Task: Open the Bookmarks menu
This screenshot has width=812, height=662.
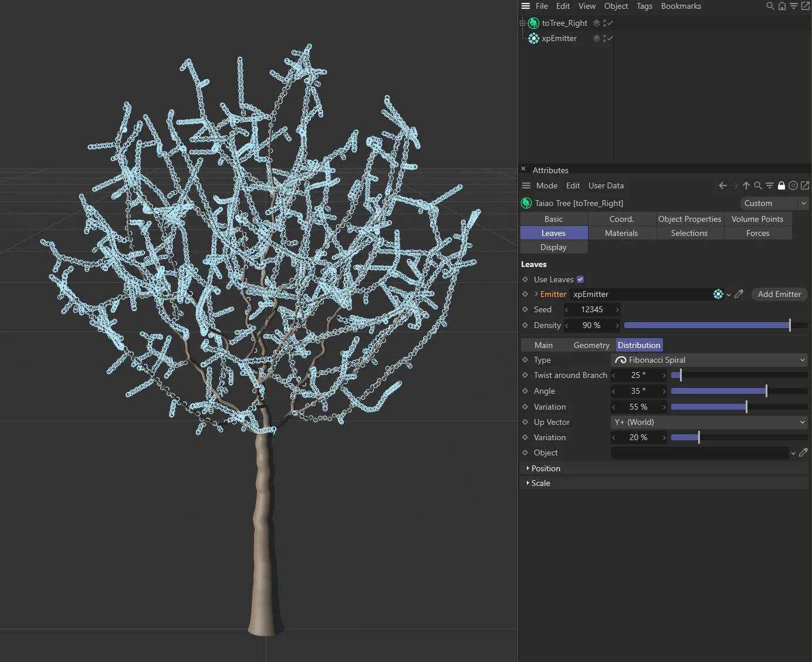Action: pyautogui.click(x=681, y=6)
